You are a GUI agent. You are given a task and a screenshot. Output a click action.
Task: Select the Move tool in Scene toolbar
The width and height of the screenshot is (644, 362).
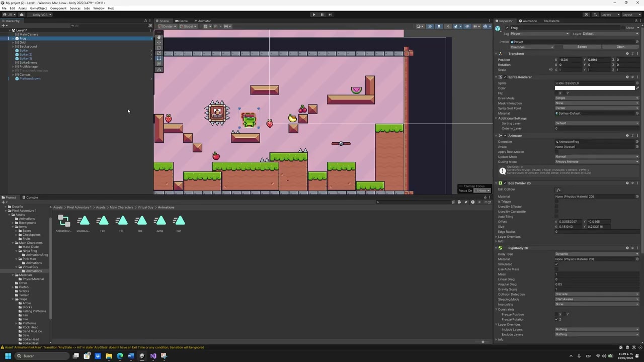pyautogui.click(x=159, y=42)
